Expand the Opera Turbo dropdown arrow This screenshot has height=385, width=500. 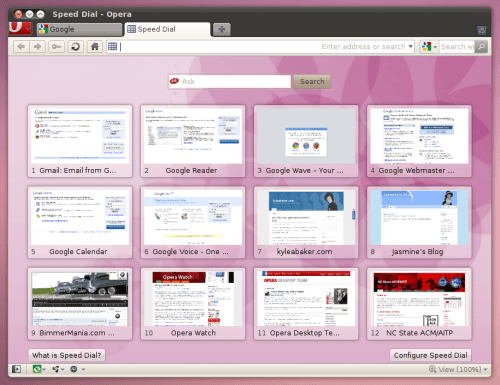(x=83, y=369)
